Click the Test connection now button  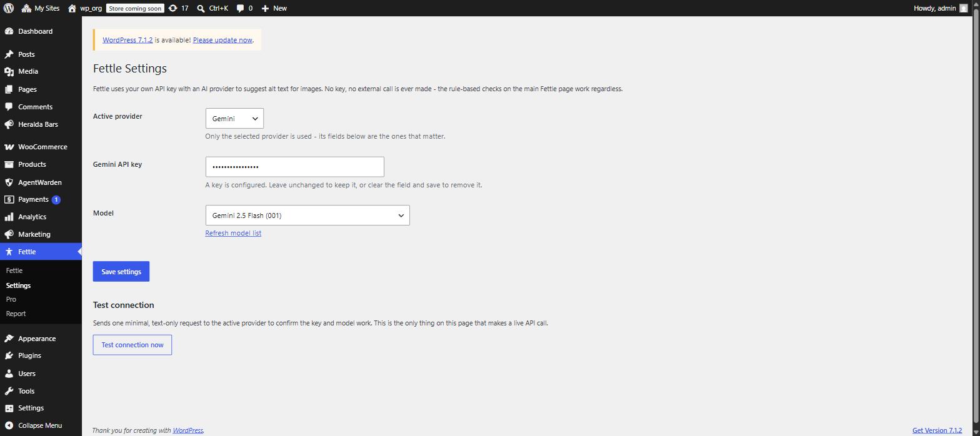coord(132,345)
